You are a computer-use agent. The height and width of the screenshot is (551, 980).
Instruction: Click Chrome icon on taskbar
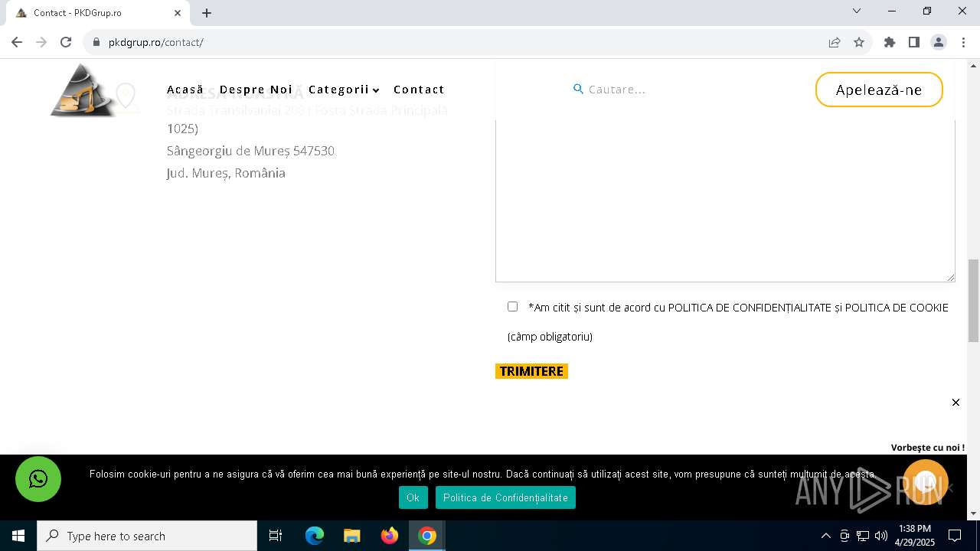(x=427, y=536)
